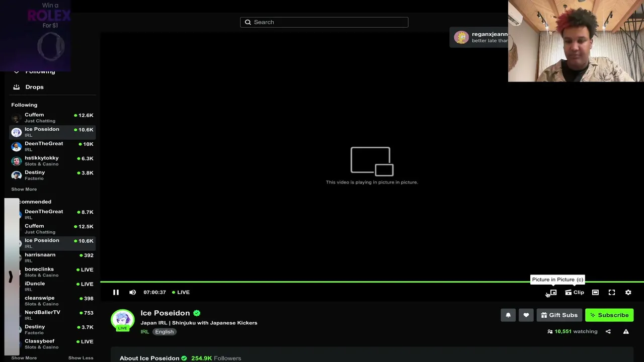Click the stream progress bar

point(372,282)
